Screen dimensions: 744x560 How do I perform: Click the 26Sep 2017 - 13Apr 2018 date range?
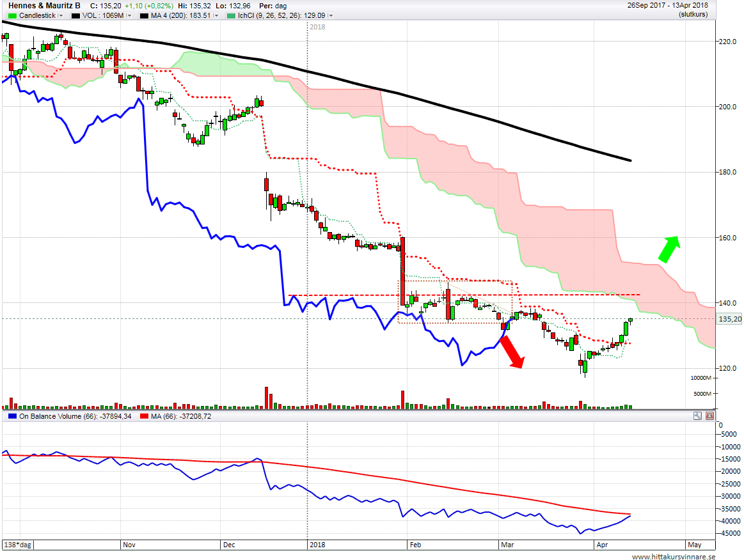pos(668,5)
